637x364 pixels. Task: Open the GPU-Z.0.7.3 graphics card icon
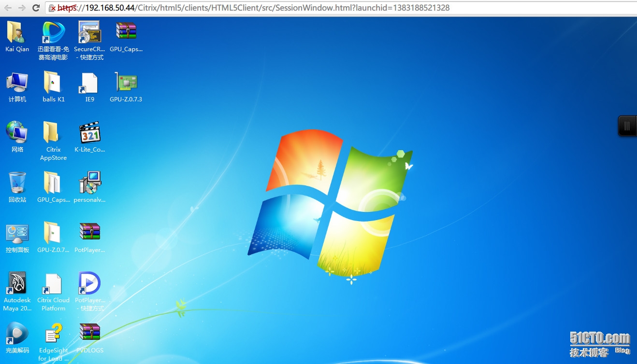pyautogui.click(x=126, y=82)
